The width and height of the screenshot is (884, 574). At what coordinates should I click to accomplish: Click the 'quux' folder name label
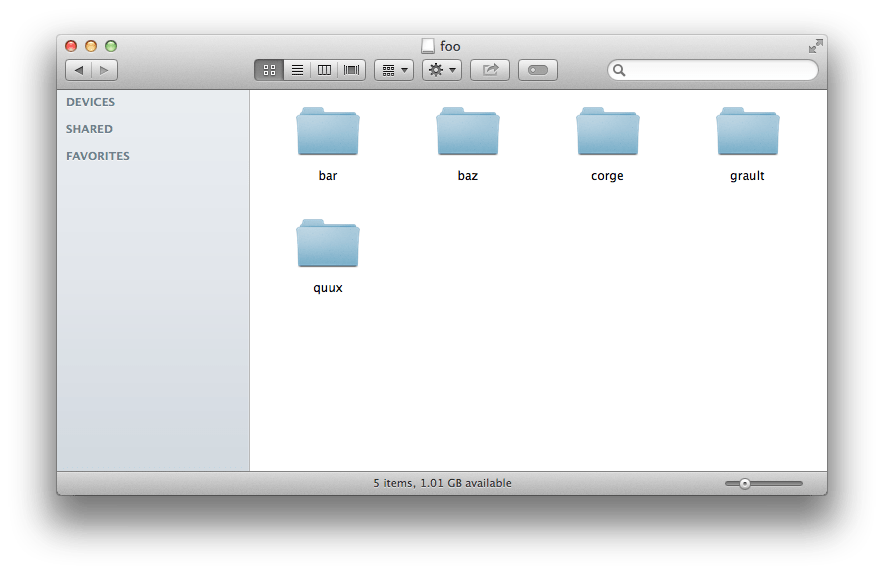328,288
